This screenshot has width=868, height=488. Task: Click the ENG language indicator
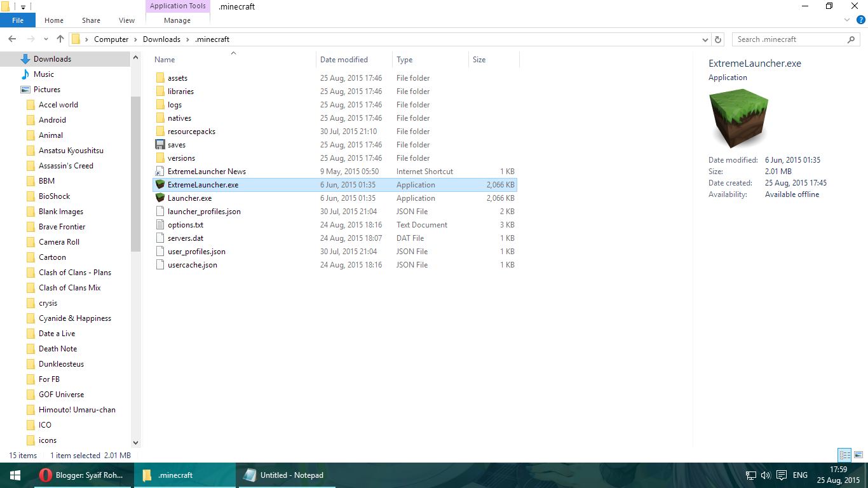(801, 475)
